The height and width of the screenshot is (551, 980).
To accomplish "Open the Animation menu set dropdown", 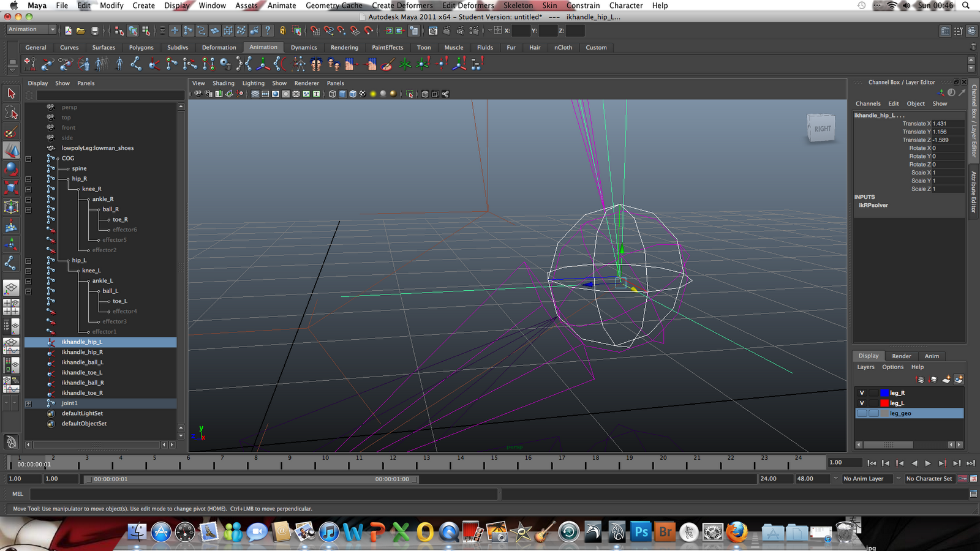I will coord(31,29).
